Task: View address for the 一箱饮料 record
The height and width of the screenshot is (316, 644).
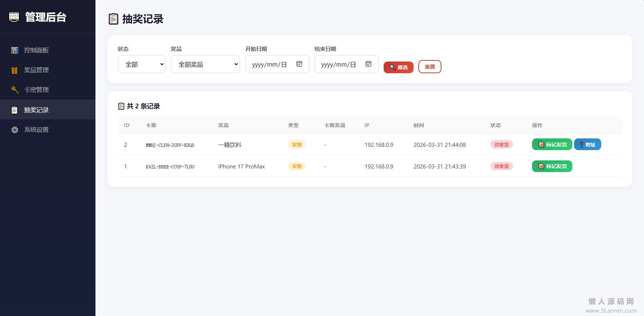Action: [587, 145]
